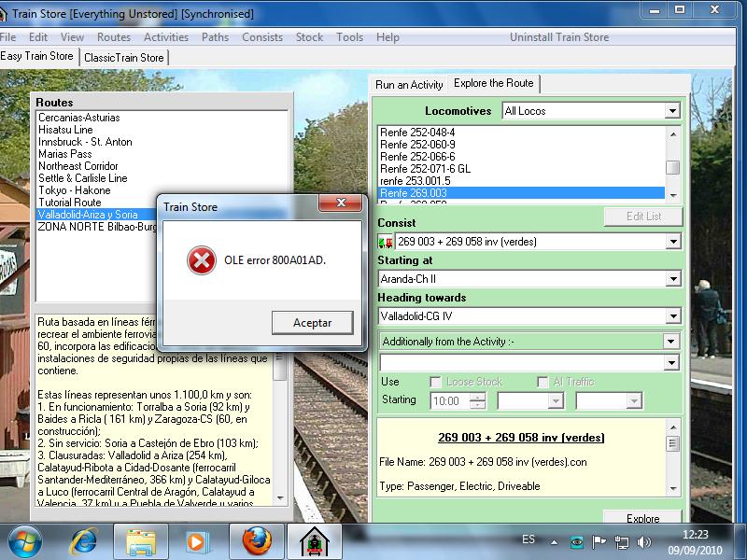Enable the AI Traffic checkbox
Viewport: 747px width, 560px height.
click(x=543, y=382)
